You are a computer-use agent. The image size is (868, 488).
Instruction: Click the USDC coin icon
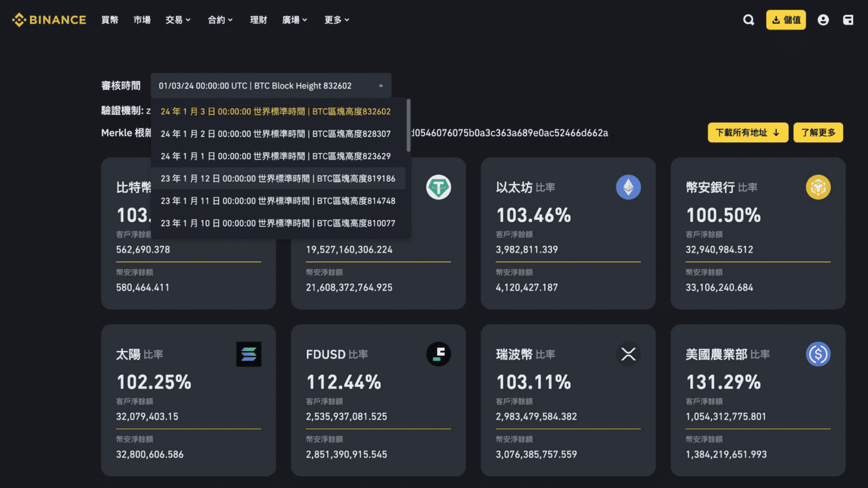[818, 354]
